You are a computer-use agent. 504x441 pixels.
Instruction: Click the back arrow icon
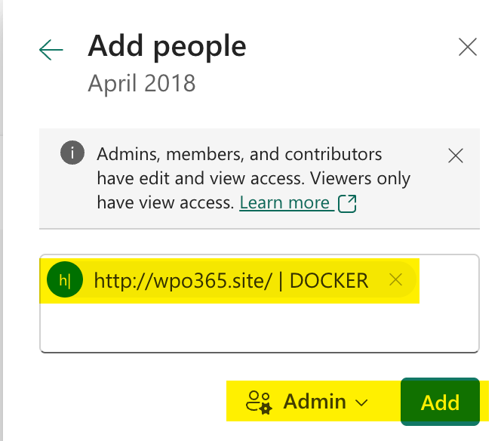(x=51, y=50)
